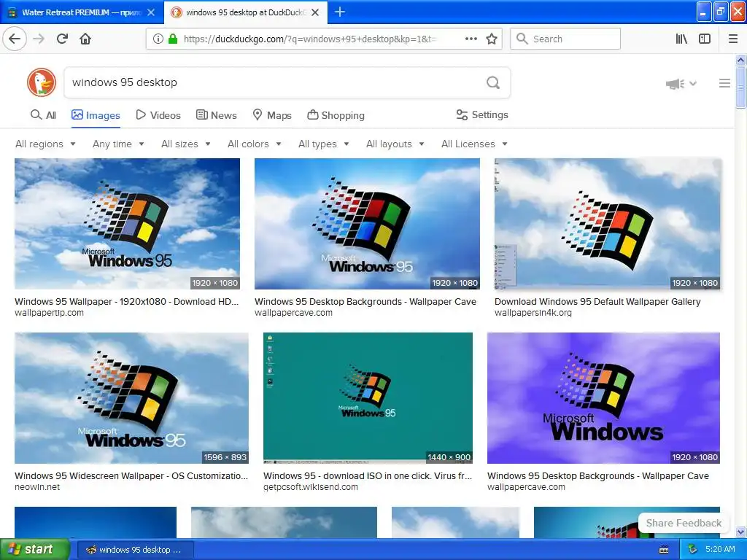
Task: Close the windows 95 desktop tab
Action: pyautogui.click(x=315, y=12)
